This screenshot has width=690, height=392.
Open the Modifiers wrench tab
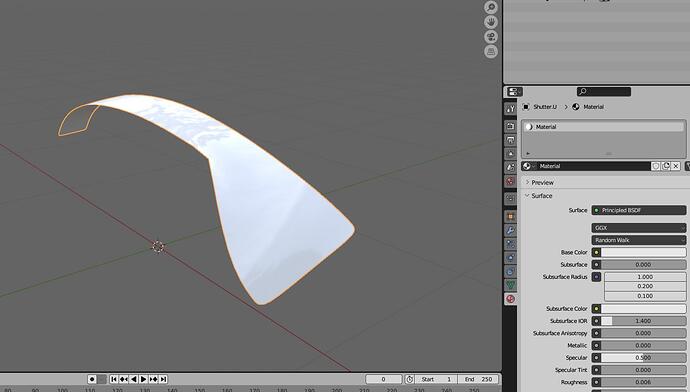pos(510,230)
